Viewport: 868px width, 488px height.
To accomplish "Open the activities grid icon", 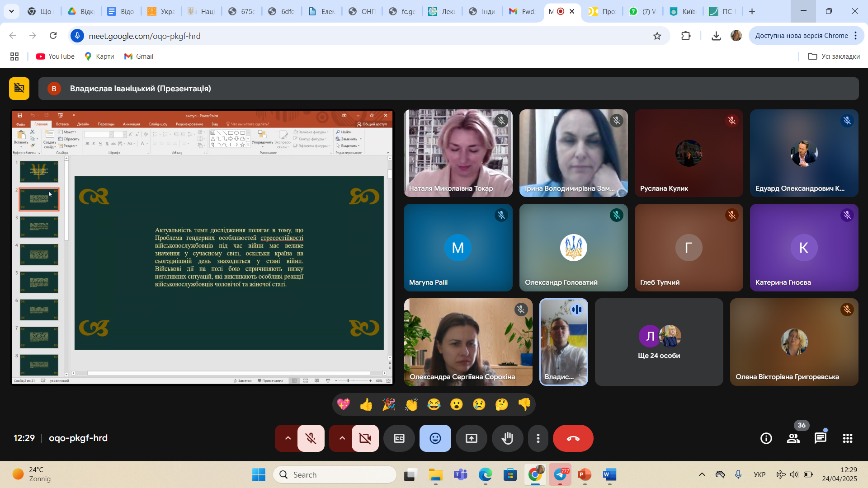I will pos(847,438).
